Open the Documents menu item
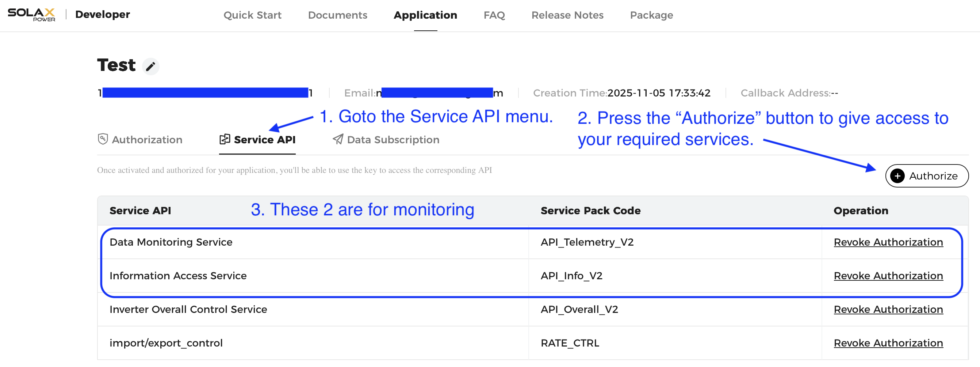This screenshot has height=367, width=980. 337,15
